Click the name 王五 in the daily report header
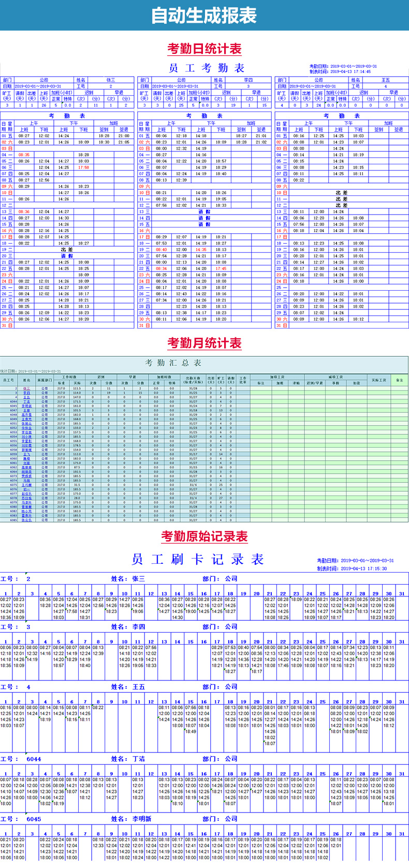The width and height of the screenshot is (409, 868). point(386,80)
